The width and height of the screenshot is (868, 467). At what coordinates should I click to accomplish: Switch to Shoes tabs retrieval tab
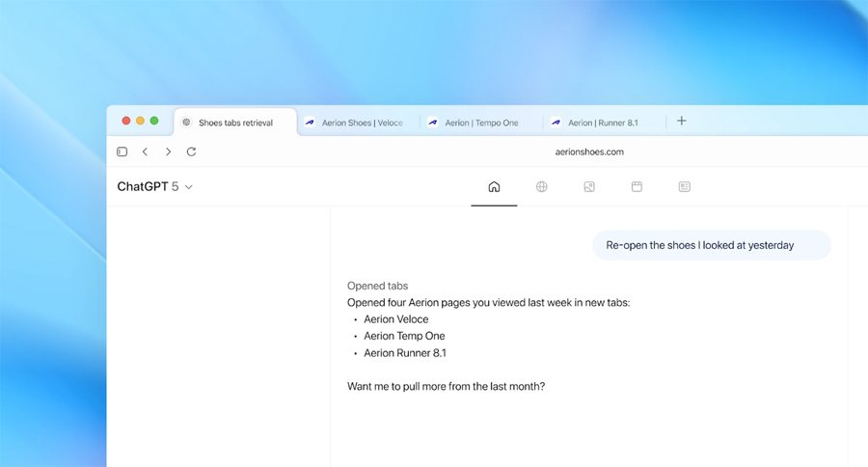(235, 123)
